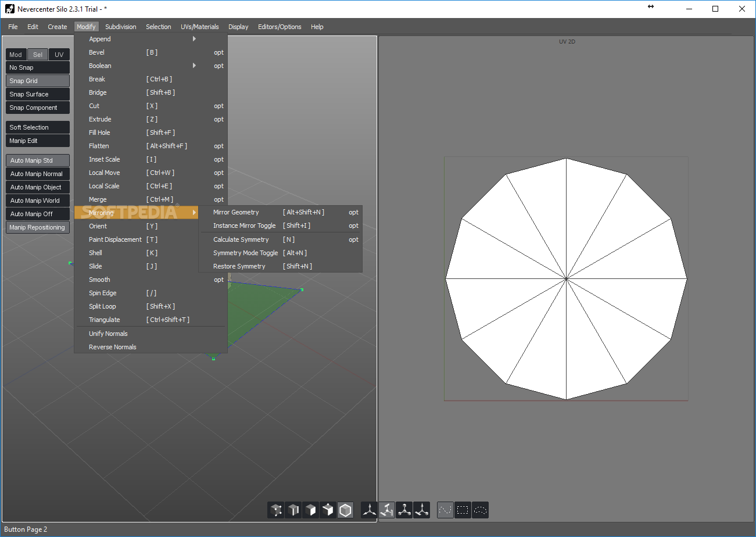Screen dimensions: 756x537
Task: Enable Auto Manip Std
Action: tap(38, 160)
